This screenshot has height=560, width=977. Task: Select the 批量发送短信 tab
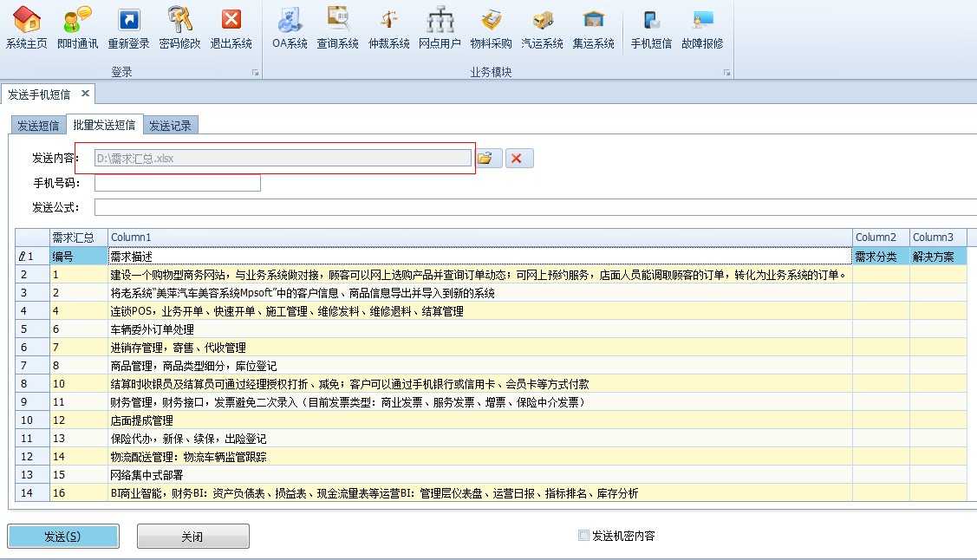[104, 125]
